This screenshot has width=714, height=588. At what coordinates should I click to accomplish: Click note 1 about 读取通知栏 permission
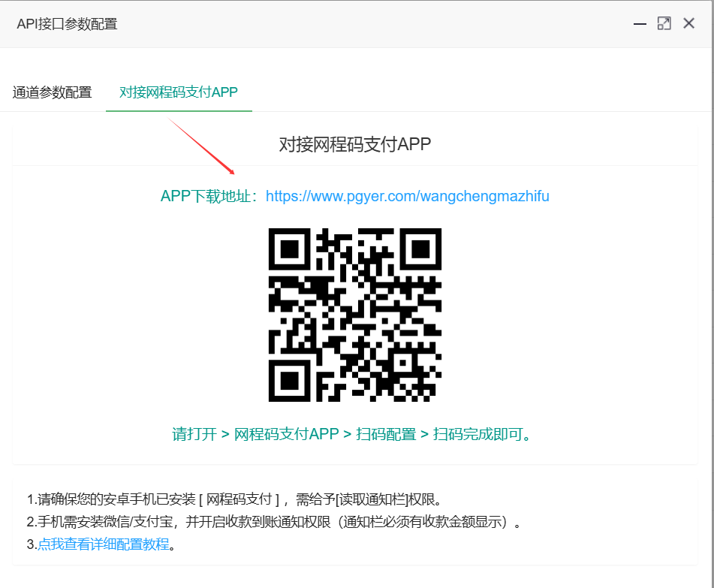click(x=234, y=499)
